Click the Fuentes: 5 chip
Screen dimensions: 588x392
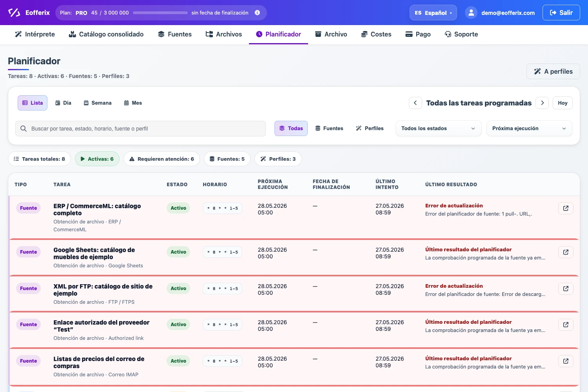pyautogui.click(x=227, y=159)
